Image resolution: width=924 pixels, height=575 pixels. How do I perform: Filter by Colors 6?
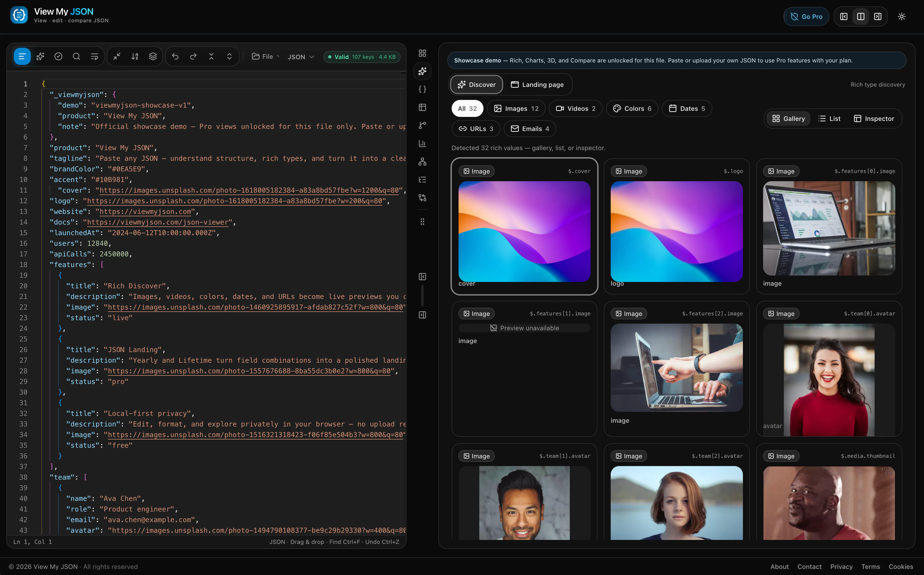click(632, 108)
